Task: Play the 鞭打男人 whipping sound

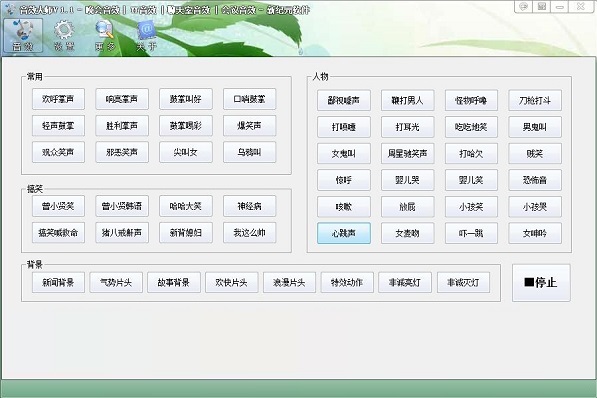Action: tap(407, 101)
